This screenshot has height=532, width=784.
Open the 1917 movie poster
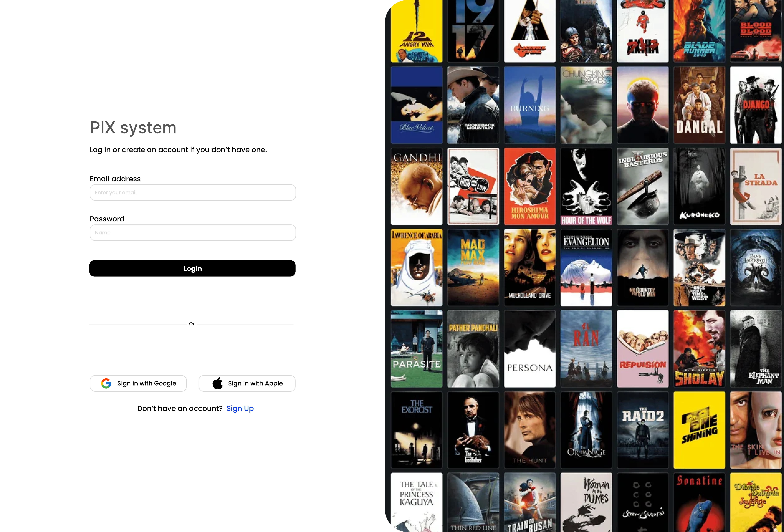coord(473,31)
